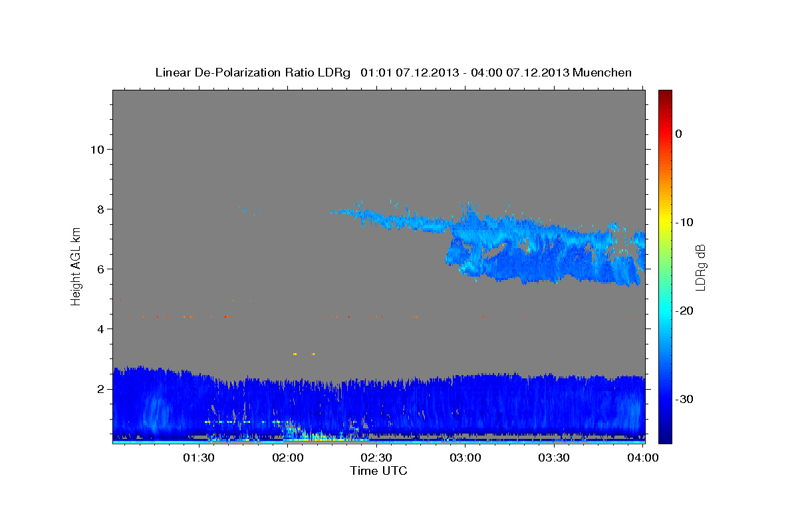
Task: Click the boundary layer echo below 2 km
Action: [x=378, y=406]
